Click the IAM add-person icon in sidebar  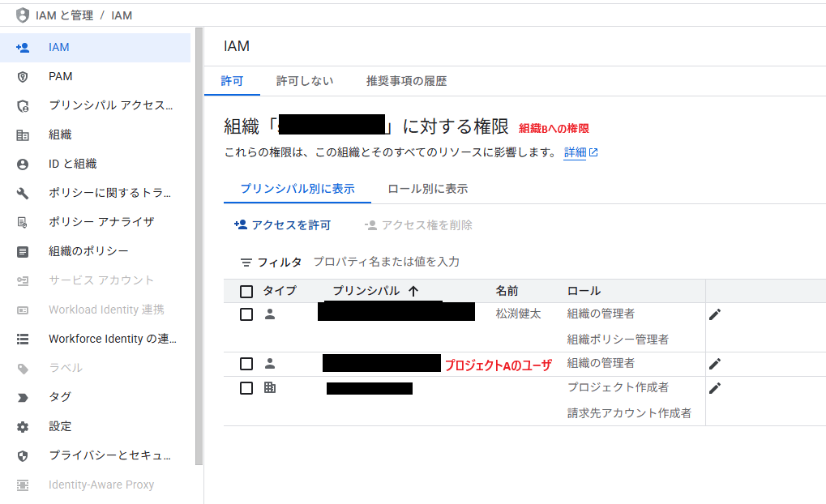pos(23,47)
